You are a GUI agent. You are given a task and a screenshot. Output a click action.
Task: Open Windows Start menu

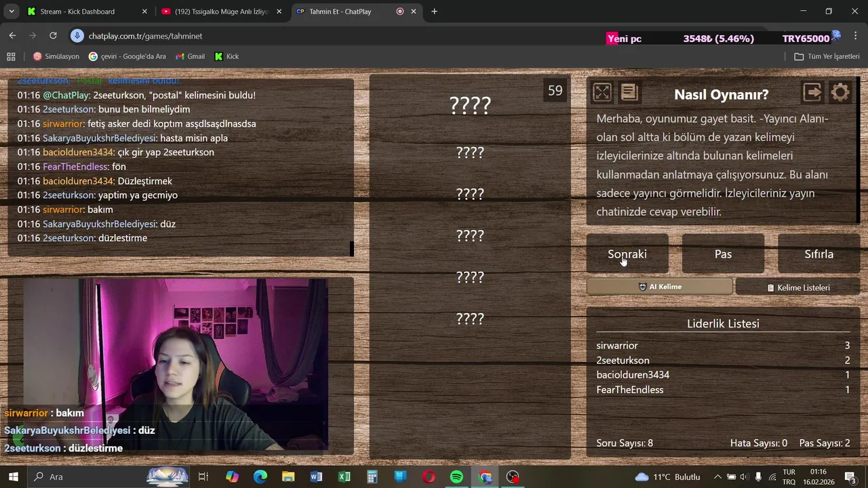tap(13, 476)
